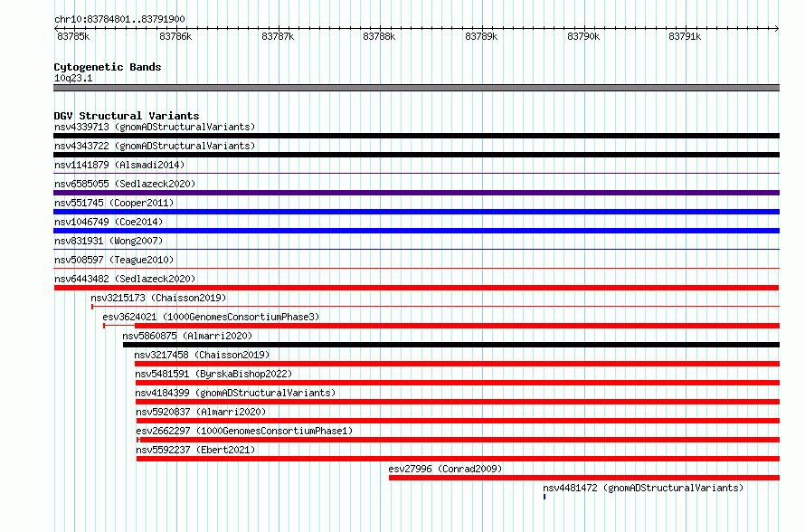805x532 pixels.
Task: Click nsv4481472 gnomADStructuralVariants label
Action: (x=643, y=488)
